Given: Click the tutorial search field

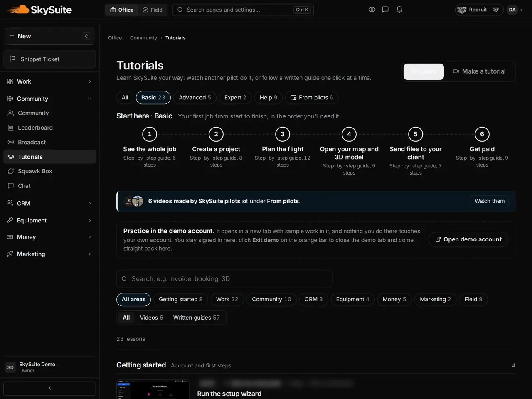Looking at the screenshot, I should (x=224, y=279).
